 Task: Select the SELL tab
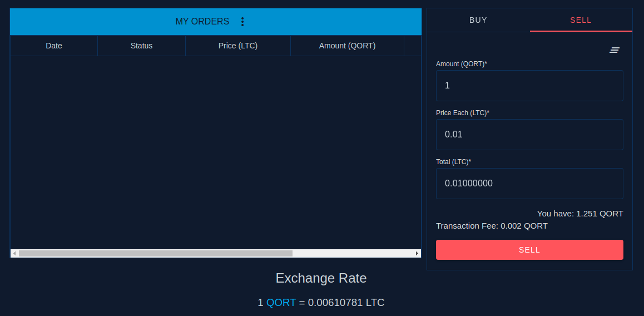(x=581, y=20)
